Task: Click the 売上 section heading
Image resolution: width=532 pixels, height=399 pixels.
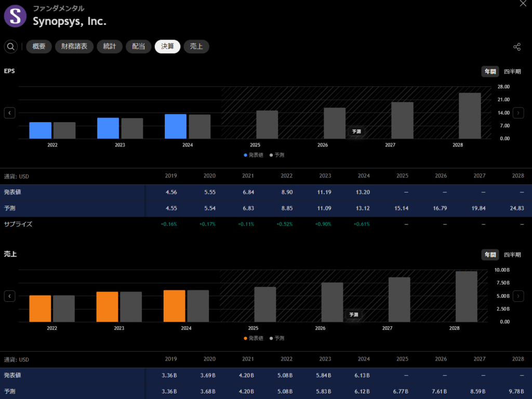Action: (x=10, y=254)
